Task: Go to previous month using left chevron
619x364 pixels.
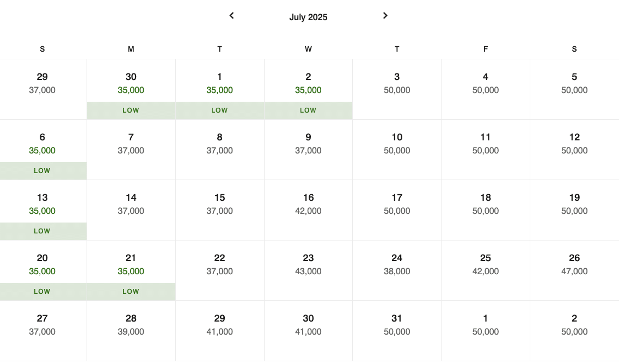Action: 231,16
